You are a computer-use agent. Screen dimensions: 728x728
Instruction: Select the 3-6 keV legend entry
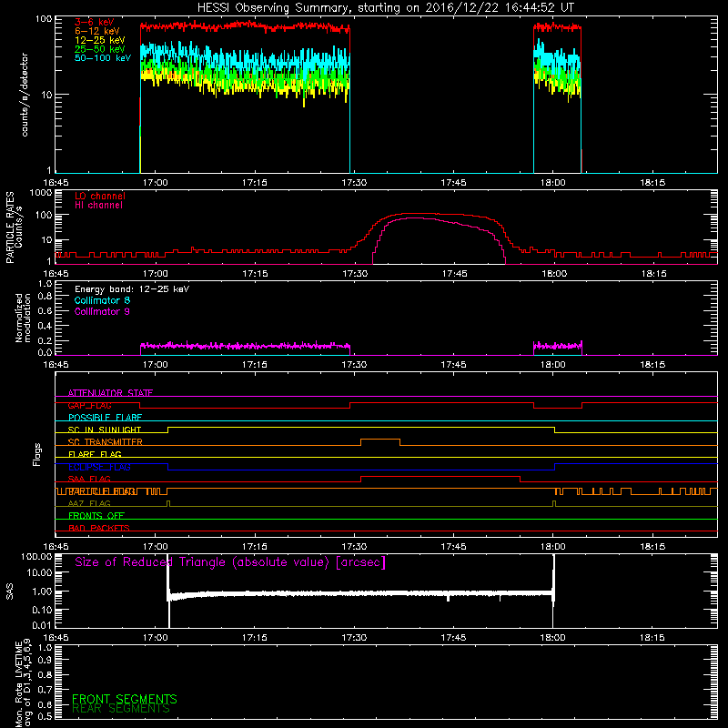point(95,22)
